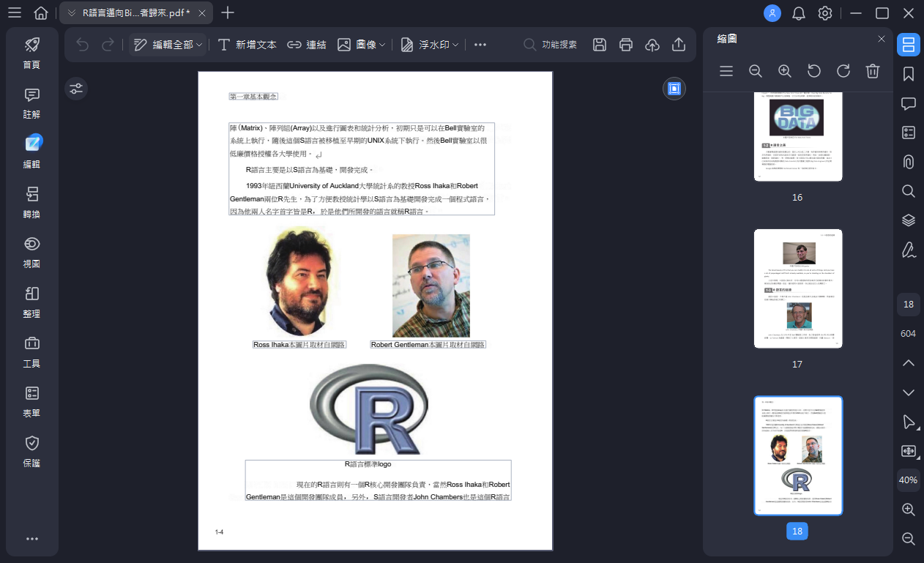Open the 註解 annotation tool
This screenshot has height=563, width=924.
click(x=31, y=104)
